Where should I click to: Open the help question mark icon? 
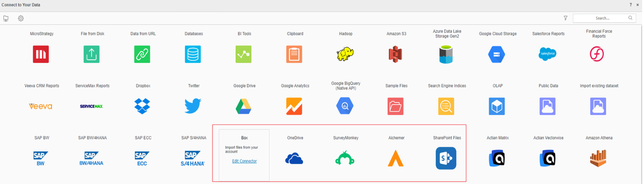tap(631, 4)
